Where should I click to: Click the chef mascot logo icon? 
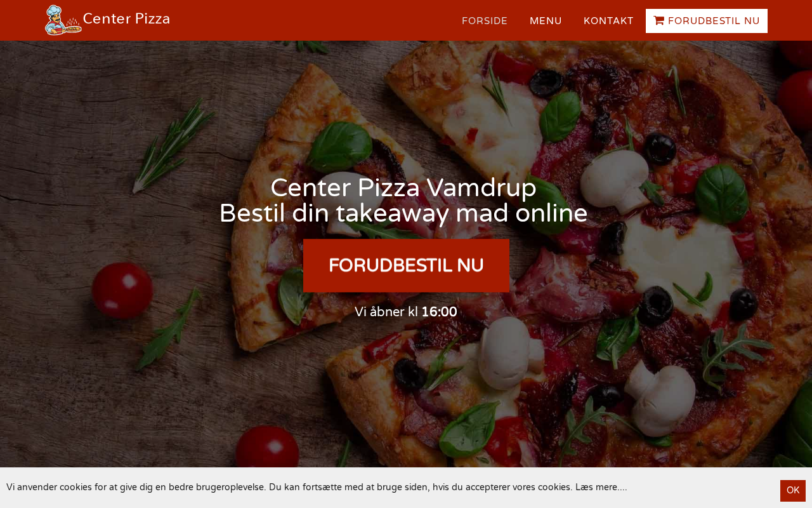click(x=63, y=20)
